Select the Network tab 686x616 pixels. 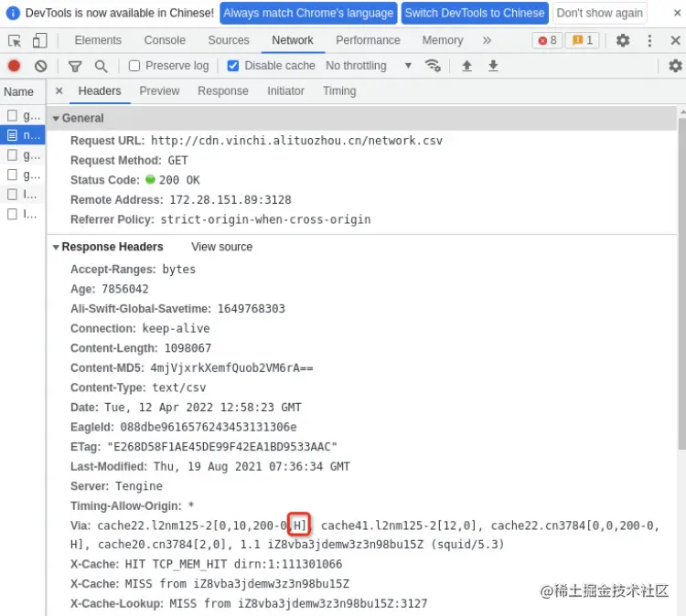click(293, 40)
